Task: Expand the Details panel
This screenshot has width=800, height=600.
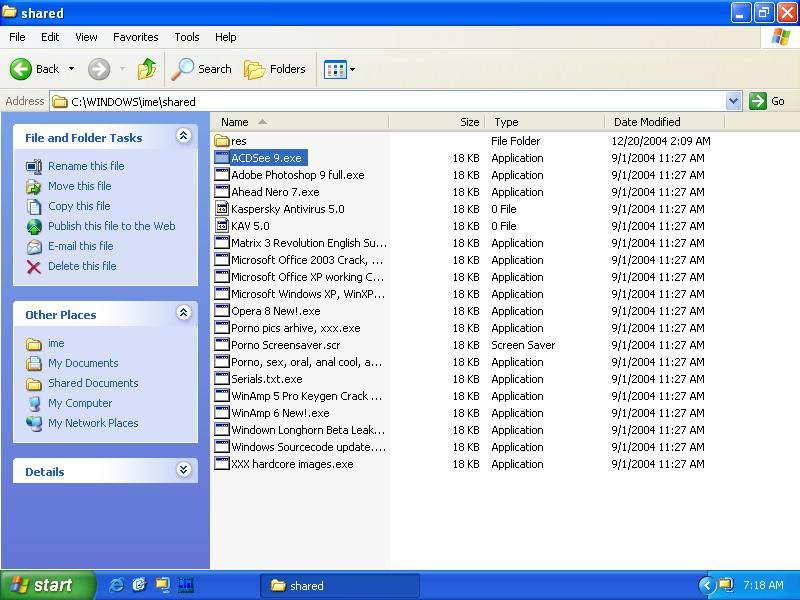Action: click(184, 469)
